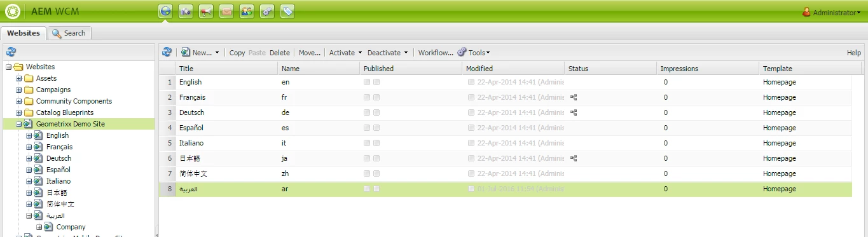Open the Websites console globe icon
868x237 pixels.
click(x=165, y=11)
